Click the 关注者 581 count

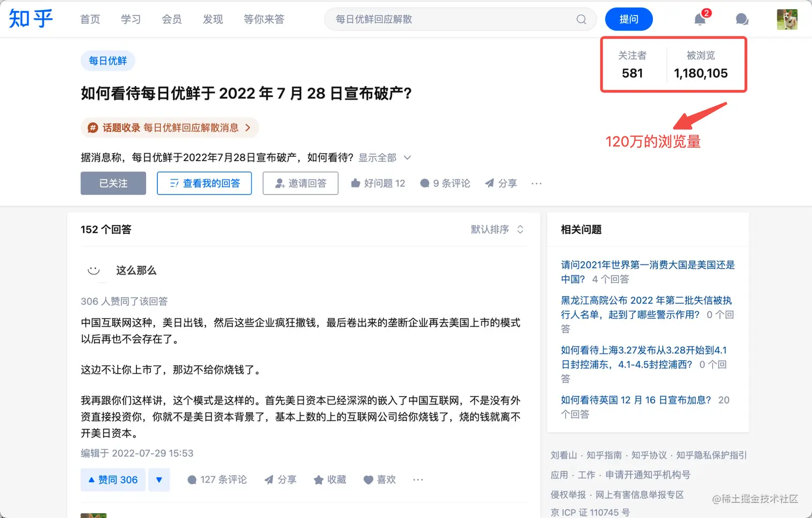click(632, 64)
